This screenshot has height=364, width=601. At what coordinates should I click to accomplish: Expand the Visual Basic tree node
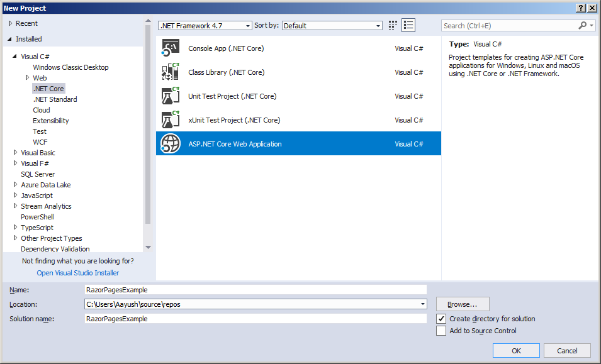click(15, 153)
